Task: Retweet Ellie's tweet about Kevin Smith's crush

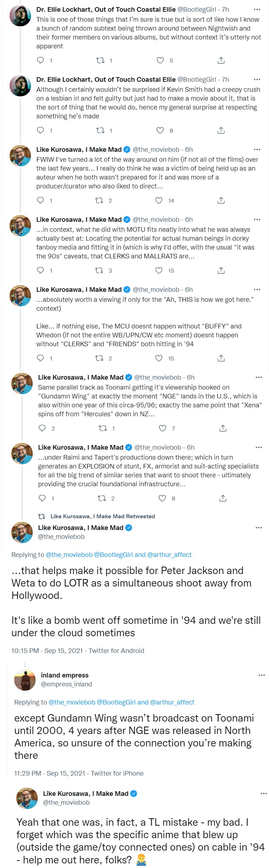Action: point(100,130)
